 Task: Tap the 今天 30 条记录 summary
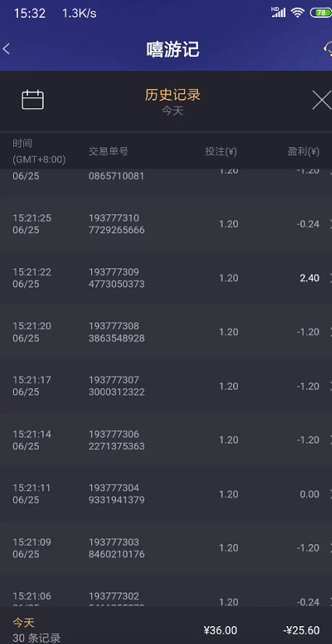pyautogui.click(x=37, y=630)
